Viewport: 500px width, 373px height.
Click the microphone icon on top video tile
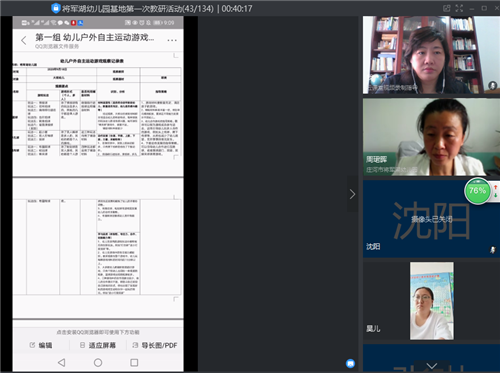coord(493,86)
